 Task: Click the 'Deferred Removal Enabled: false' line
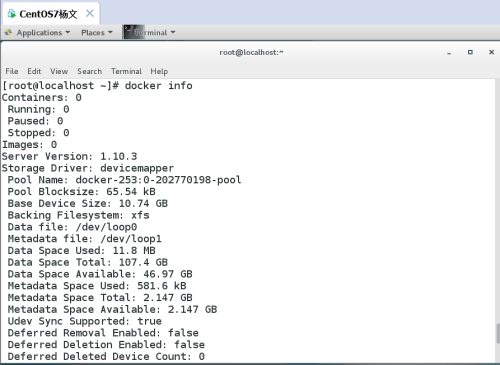pyautogui.click(x=103, y=333)
